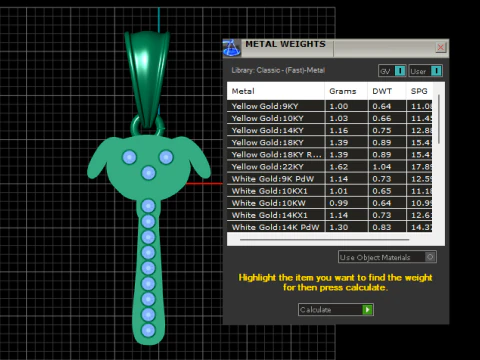Click the DWT column header
Viewport: 480px width, 360px height.
point(387,91)
